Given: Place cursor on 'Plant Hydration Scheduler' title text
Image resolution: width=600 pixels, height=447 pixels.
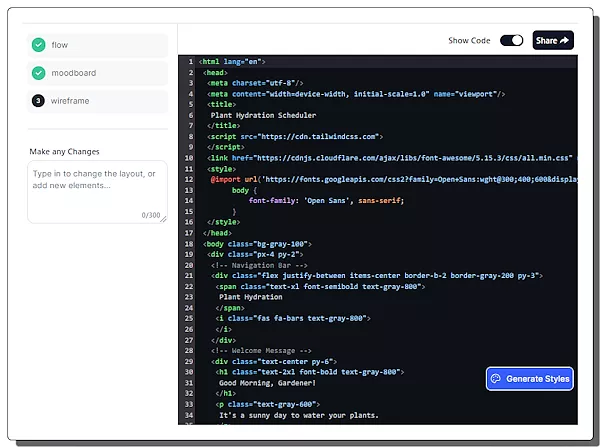Looking at the screenshot, I should 264,115.
